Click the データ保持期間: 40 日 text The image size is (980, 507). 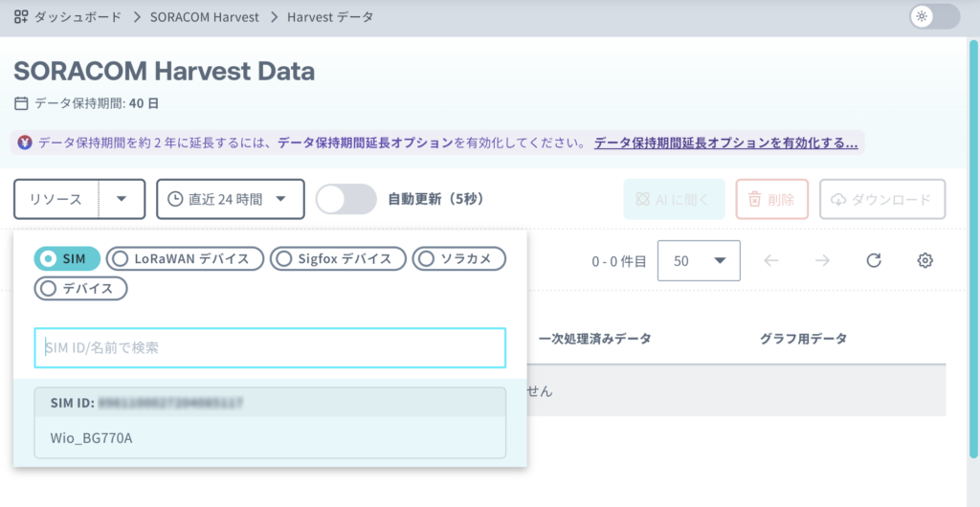pos(97,103)
